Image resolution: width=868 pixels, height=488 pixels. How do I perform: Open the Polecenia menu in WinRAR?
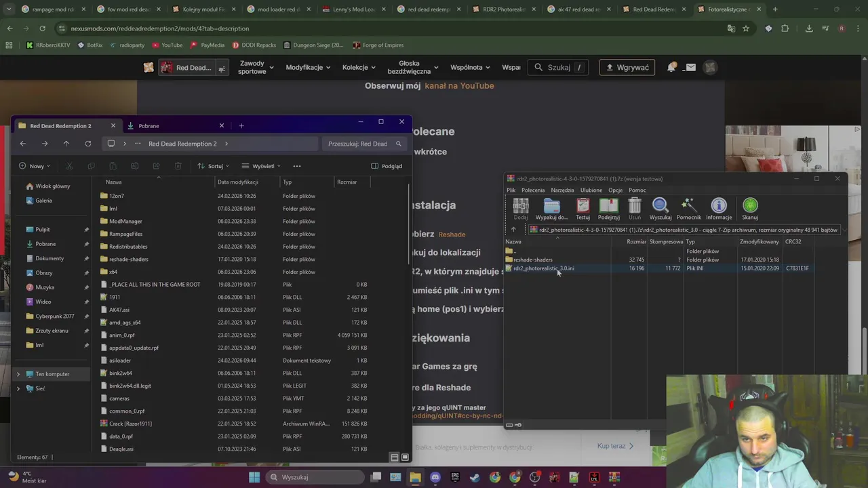tap(533, 190)
